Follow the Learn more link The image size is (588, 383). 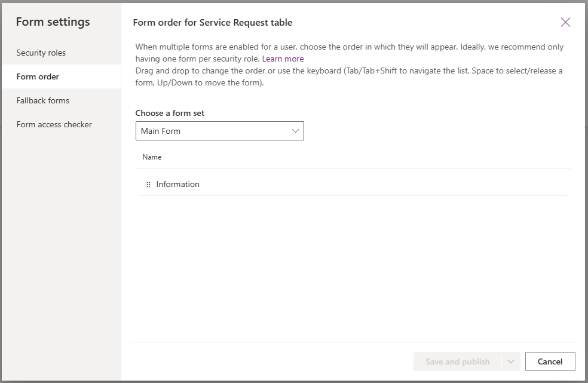pyautogui.click(x=283, y=59)
